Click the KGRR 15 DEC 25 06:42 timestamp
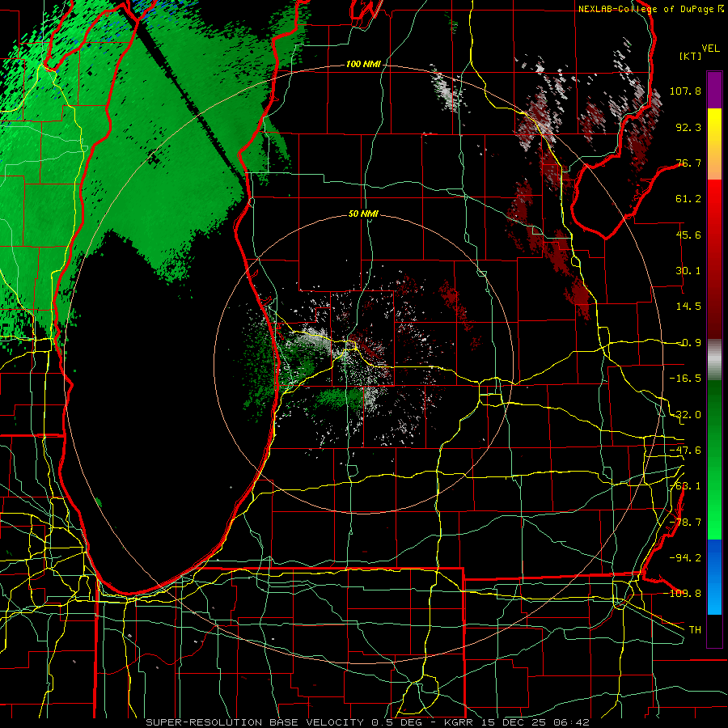 point(517,722)
